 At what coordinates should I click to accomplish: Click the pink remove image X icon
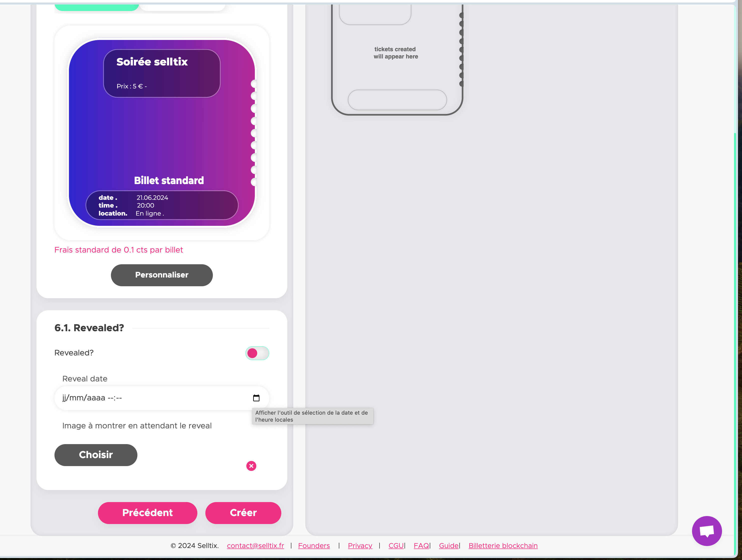[251, 466]
